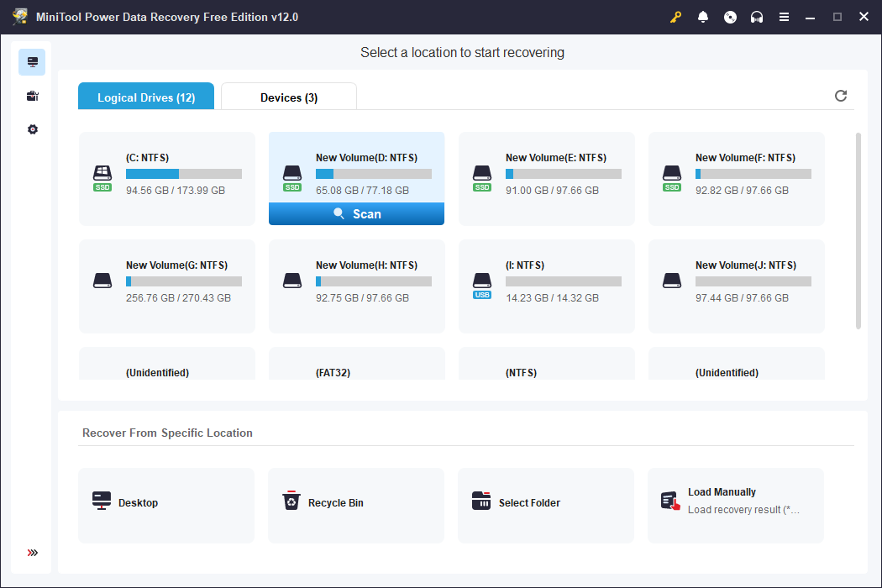Switch to the Devices tab
882x588 pixels.
click(x=288, y=96)
